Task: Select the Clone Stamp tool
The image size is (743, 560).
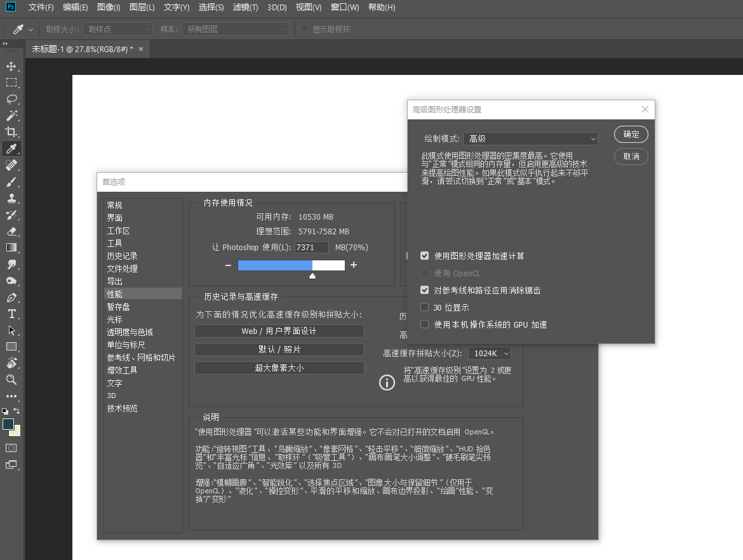Action: click(x=13, y=198)
